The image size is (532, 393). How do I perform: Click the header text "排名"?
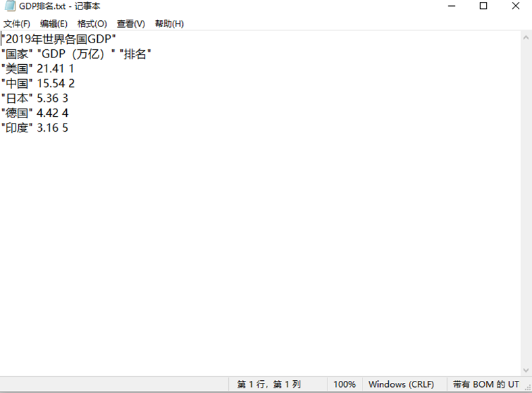pos(135,54)
